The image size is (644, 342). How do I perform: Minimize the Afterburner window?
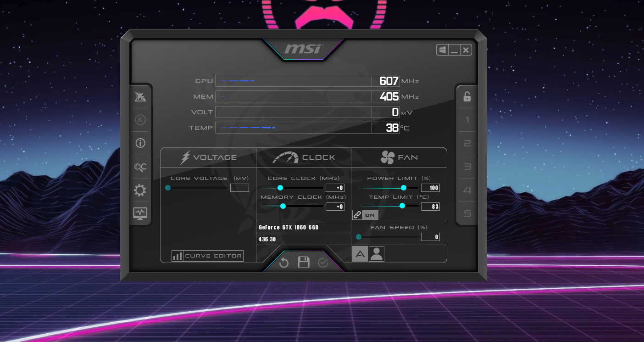pos(454,50)
